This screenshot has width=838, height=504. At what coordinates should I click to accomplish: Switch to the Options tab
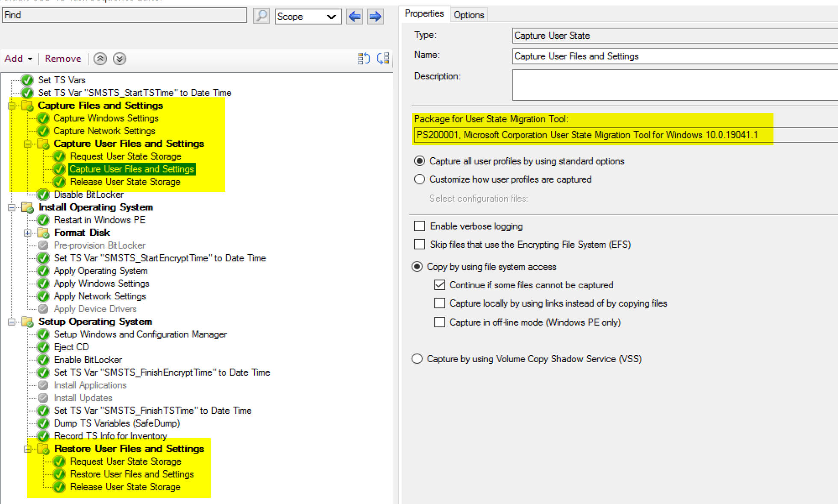(x=468, y=15)
